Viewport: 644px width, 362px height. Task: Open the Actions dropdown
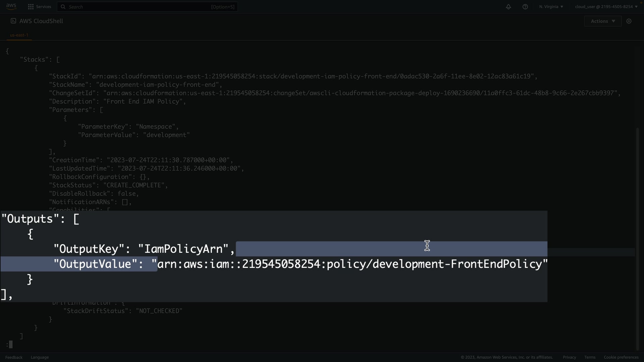(x=603, y=21)
